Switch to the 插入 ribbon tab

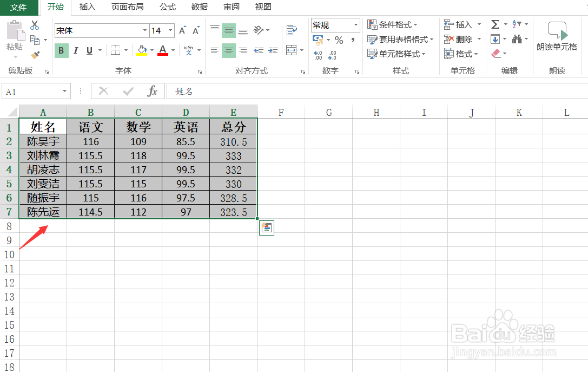(x=88, y=7)
